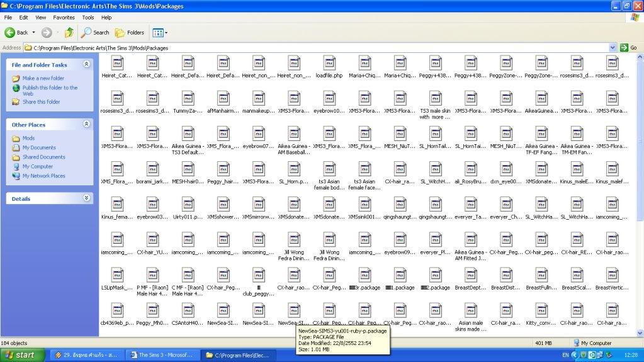Screen dimensions: 644x362
Task: Open My Computer in Other Places
Action: [x=37, y=166]
